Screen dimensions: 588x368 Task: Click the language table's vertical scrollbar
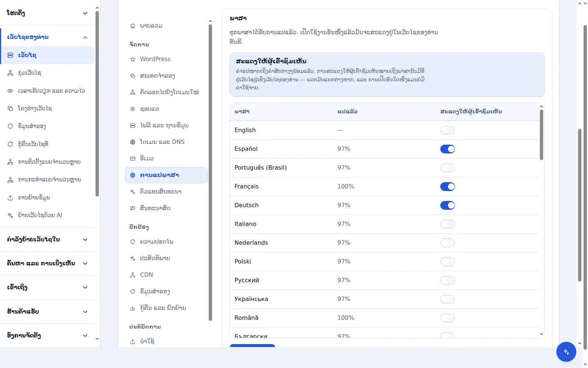click(541, 135)
